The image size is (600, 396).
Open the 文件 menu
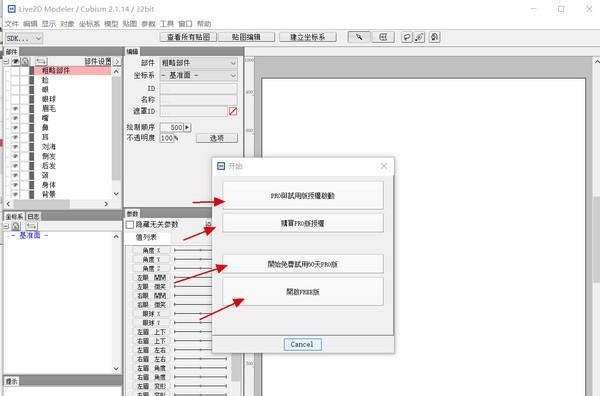pos(11,24)
